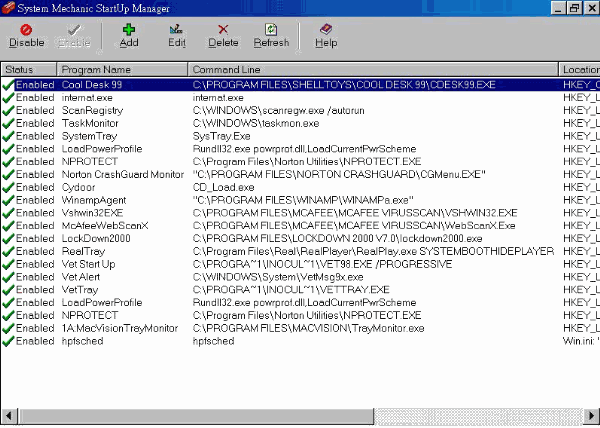Image resolution: width=600 pixels, height=428 pixels.
Task: Click green check icon of Vet Start Up
Action: 8,264
